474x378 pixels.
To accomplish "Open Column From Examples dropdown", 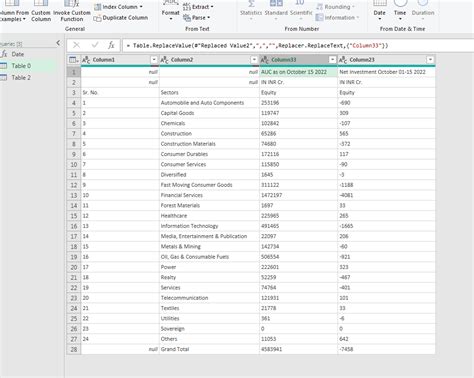I will pos(13,12).
